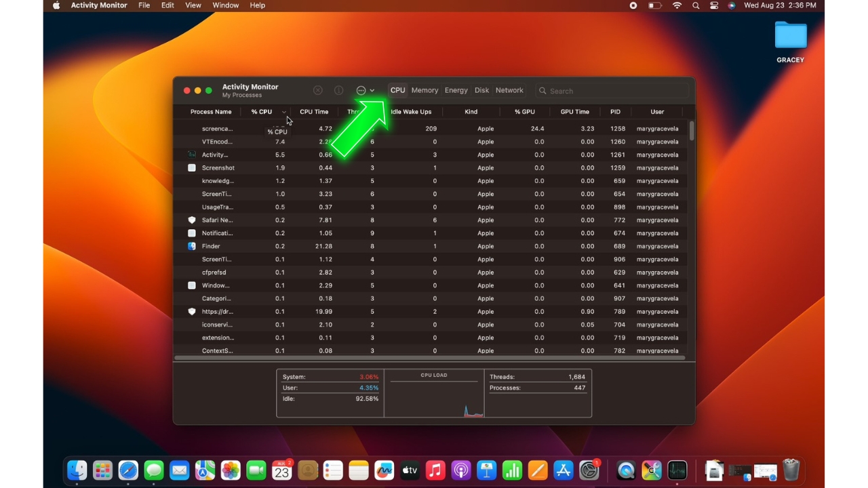Viewport: 868px width, 488px height.
Task: Select the Safari Ne... shield icon
Action: coord(192,220)
